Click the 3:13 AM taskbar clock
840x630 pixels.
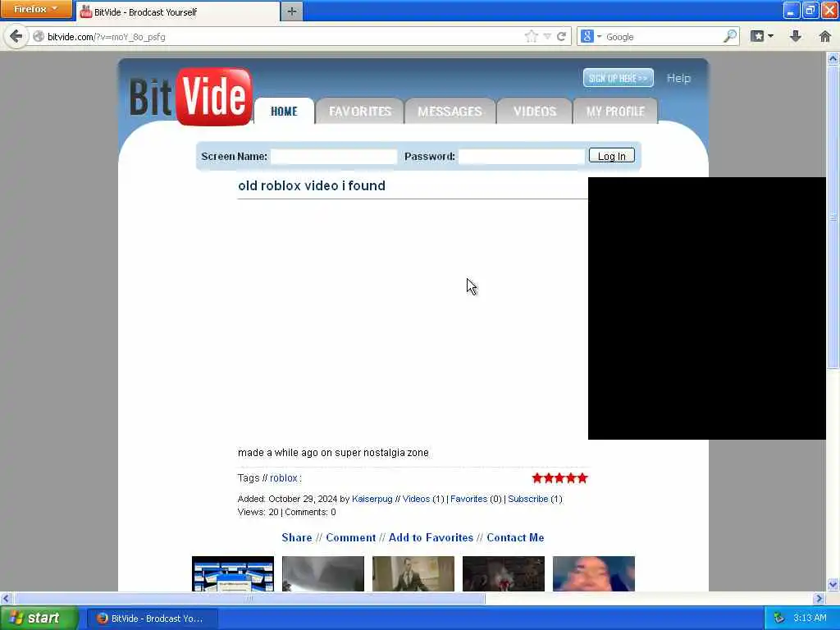coord(810,619)
